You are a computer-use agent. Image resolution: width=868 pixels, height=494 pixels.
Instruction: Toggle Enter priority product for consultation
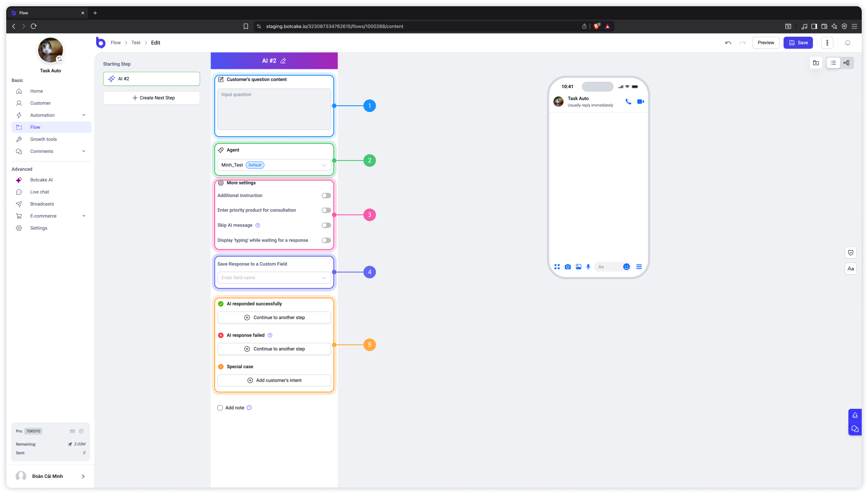point(326,210)
